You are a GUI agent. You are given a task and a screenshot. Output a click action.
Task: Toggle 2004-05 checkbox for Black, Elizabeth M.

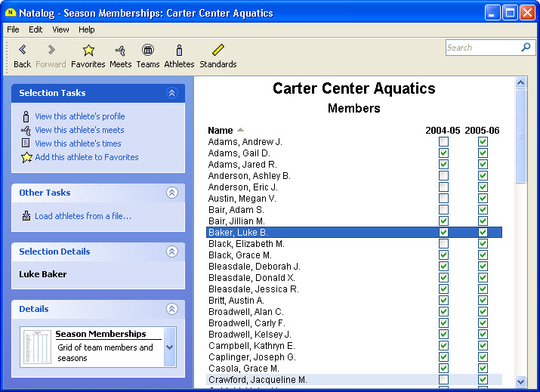(x=443, y=244)
